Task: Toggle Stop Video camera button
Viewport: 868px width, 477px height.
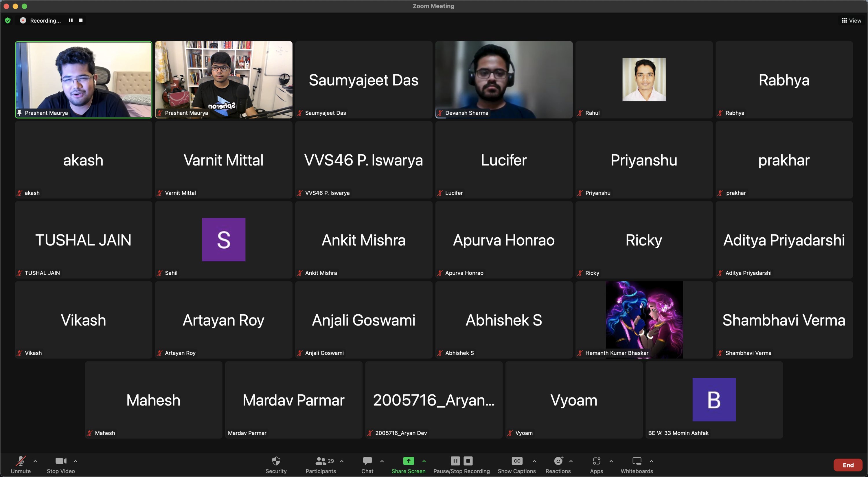Action: [61, 461]
